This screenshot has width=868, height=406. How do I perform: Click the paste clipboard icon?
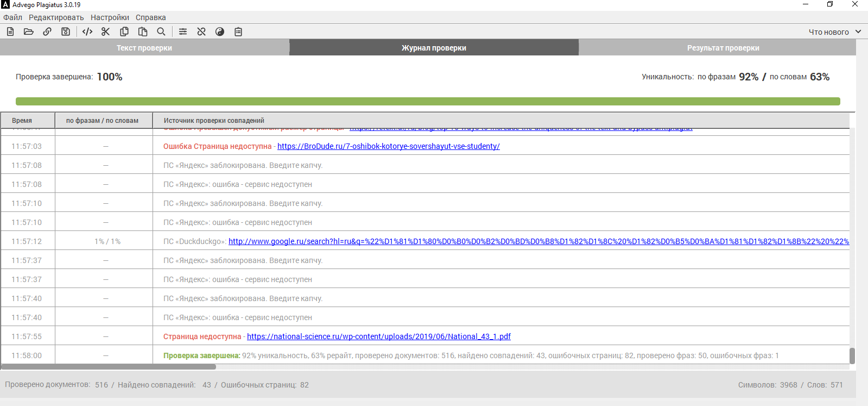(143, 32)
